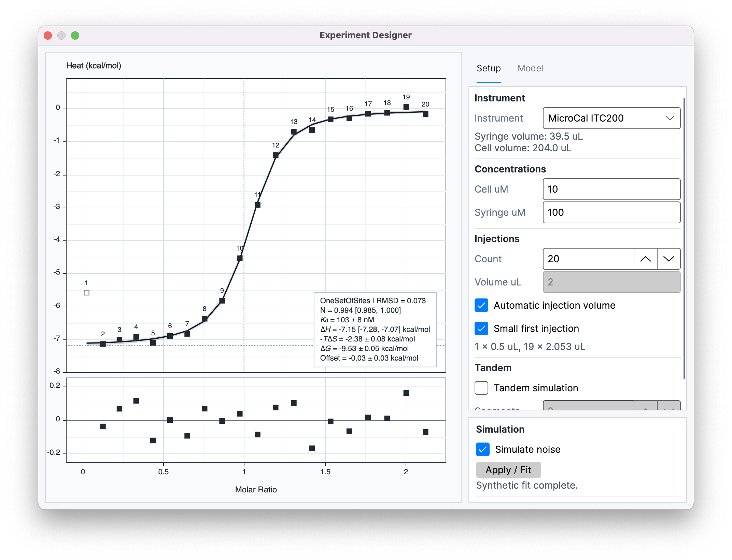Screen dimensions: 732x560
Task: Click data point 11 marker
Action: click(257, 205)
